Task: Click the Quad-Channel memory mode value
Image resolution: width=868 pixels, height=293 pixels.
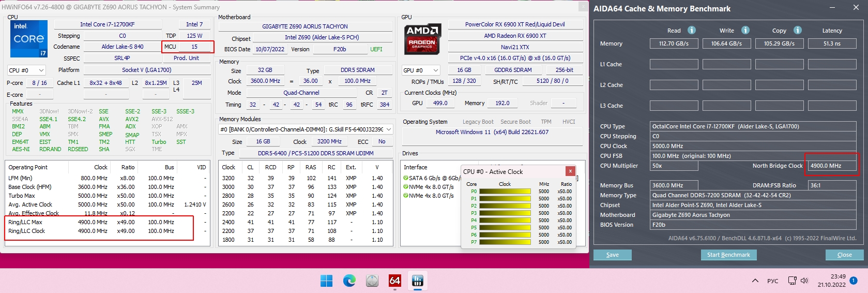Action: [x=301, y=93]
